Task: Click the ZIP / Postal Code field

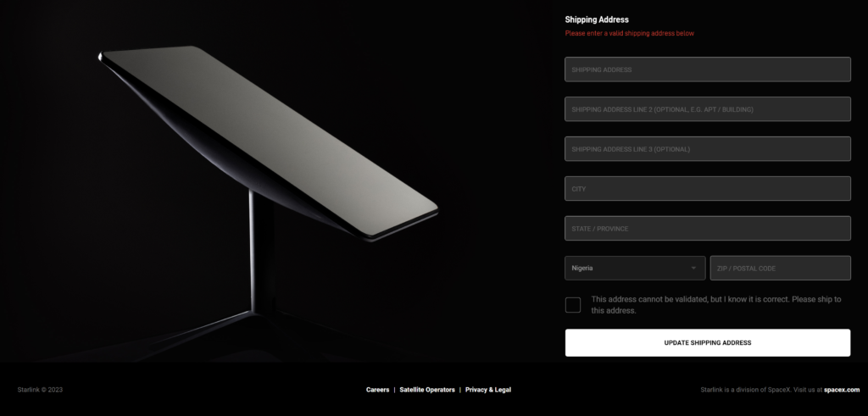Action: pos(781,268)
